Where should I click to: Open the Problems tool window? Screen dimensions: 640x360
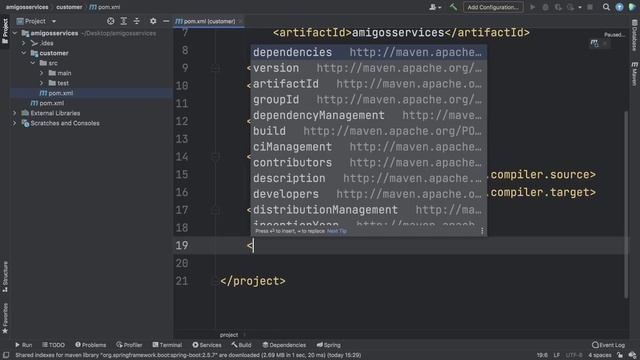(x=91, y=345)
